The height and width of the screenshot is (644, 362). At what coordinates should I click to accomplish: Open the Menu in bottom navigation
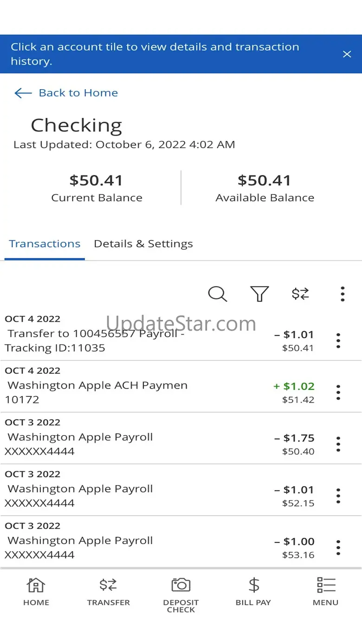(326, 591)
